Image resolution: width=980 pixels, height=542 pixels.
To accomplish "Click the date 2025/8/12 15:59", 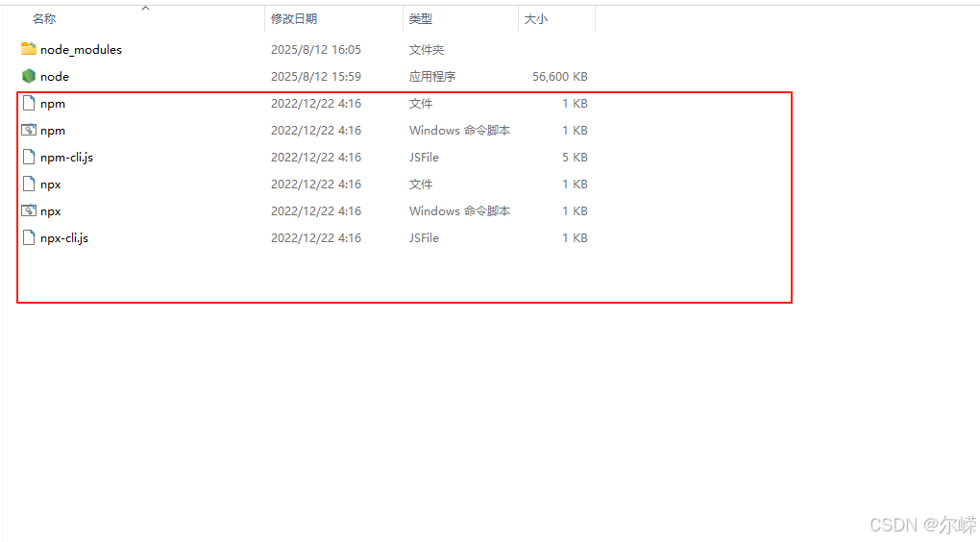I will click(316, 76).
